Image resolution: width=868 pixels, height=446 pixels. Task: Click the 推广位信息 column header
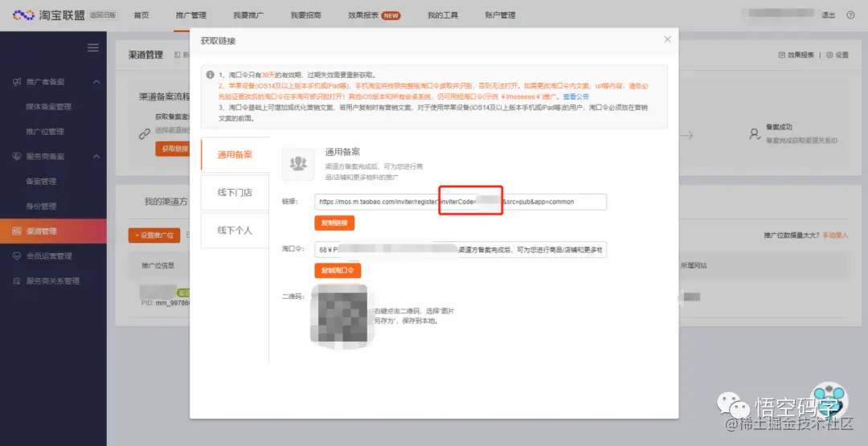(158, 266)
